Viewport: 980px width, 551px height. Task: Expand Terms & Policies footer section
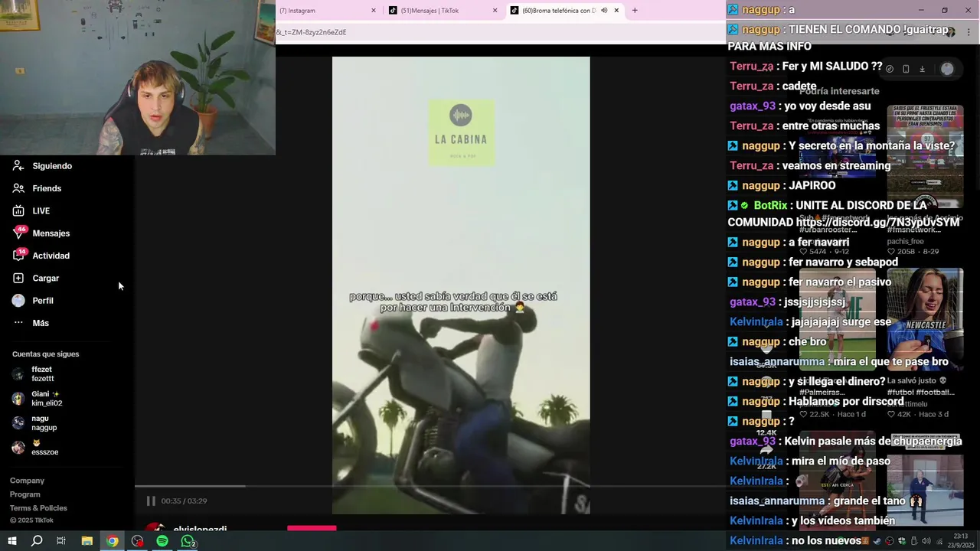(x=38, y=508)
